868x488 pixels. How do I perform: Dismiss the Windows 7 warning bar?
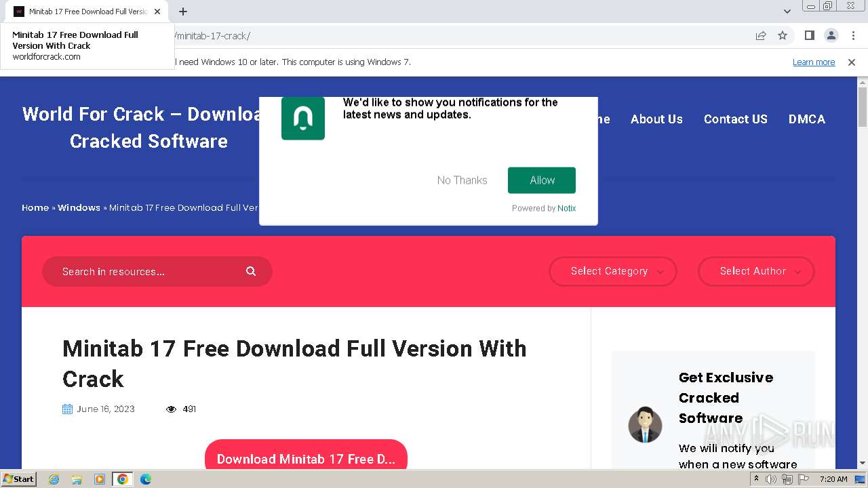click(852, 62)
